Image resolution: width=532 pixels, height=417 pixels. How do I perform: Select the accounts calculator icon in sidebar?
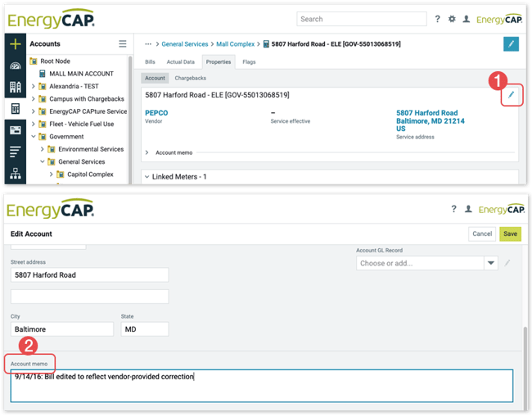point(15,109)
